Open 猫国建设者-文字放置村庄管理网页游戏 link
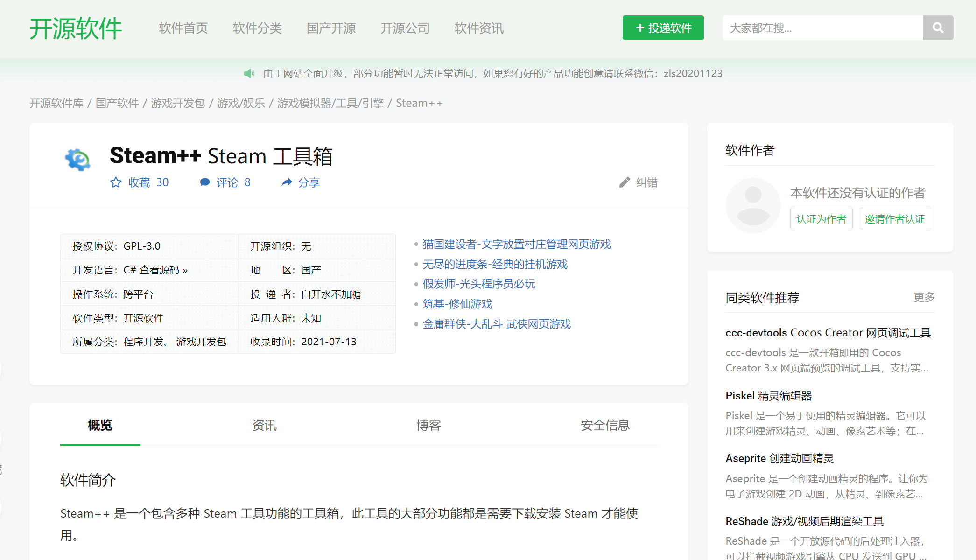This screenshot has width=976, height=560. click(517, 244)
